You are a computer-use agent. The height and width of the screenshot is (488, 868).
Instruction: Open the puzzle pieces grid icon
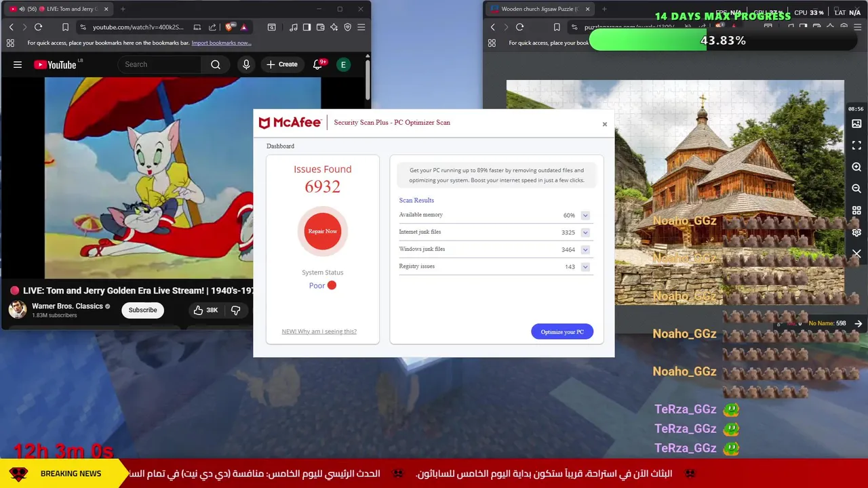point(856,210)
